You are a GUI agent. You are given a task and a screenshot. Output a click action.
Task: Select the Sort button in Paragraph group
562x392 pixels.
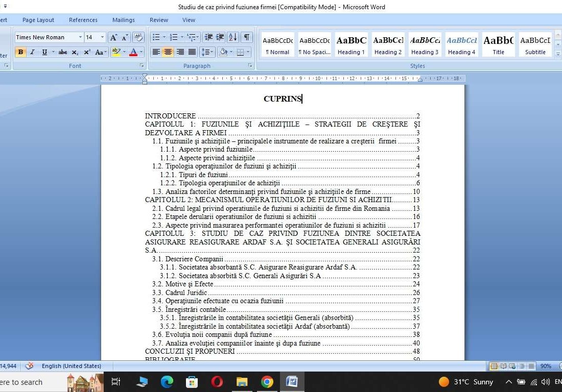pos(234,38)
